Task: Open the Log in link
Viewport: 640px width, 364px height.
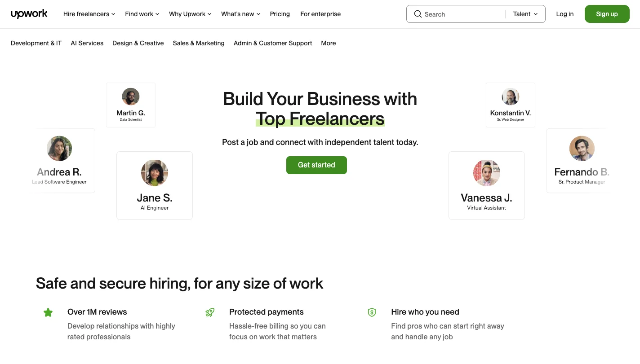Action: [564, 14]
